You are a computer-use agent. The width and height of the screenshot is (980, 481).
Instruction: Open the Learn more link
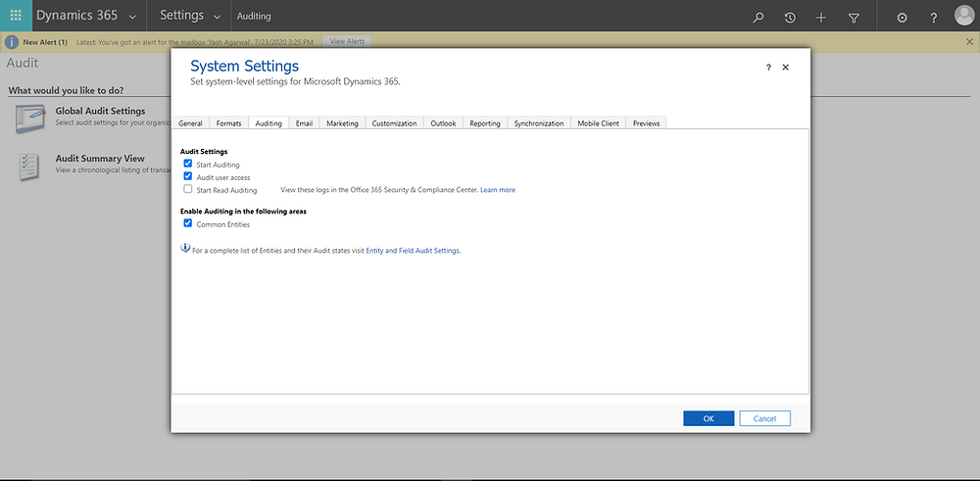coord(498,190)
